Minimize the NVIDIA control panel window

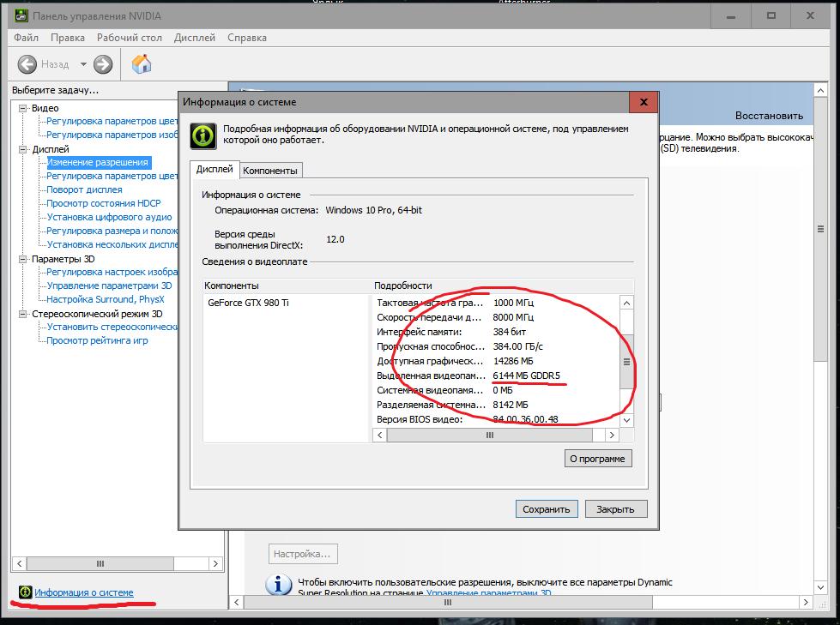731,16
